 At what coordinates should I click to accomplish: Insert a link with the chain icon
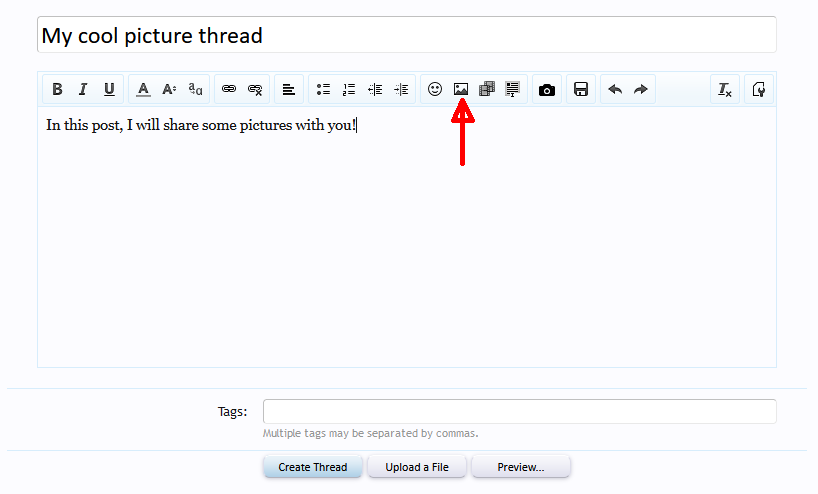click(229, 89)
